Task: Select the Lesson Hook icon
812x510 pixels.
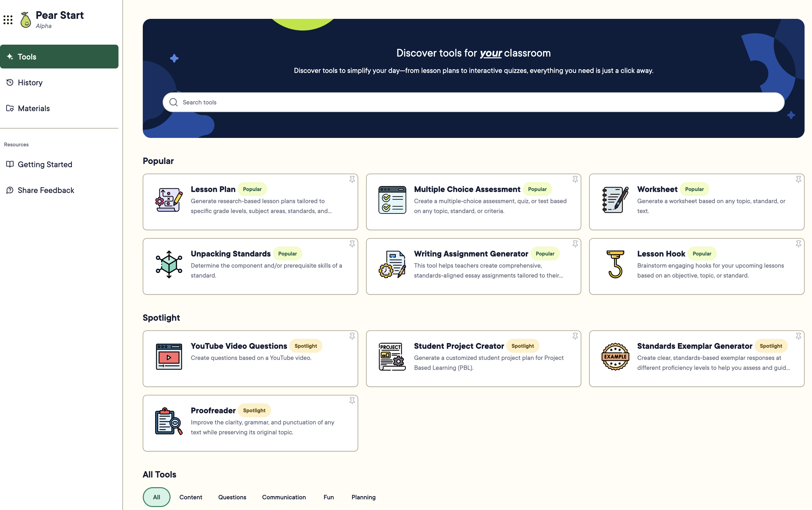Action: pyautogui.click(x=614, y=265)
